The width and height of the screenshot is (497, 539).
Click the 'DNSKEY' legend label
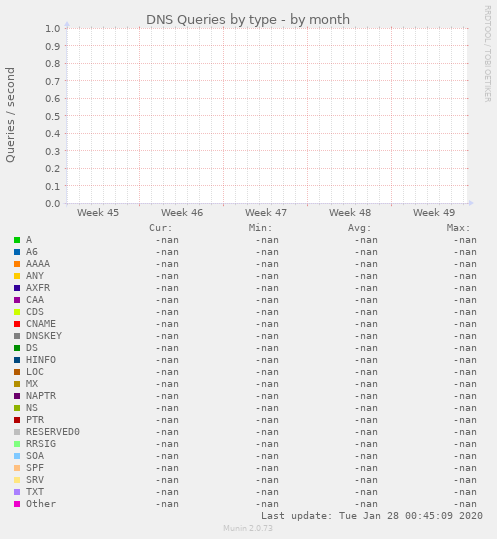(x=44, y=336)
